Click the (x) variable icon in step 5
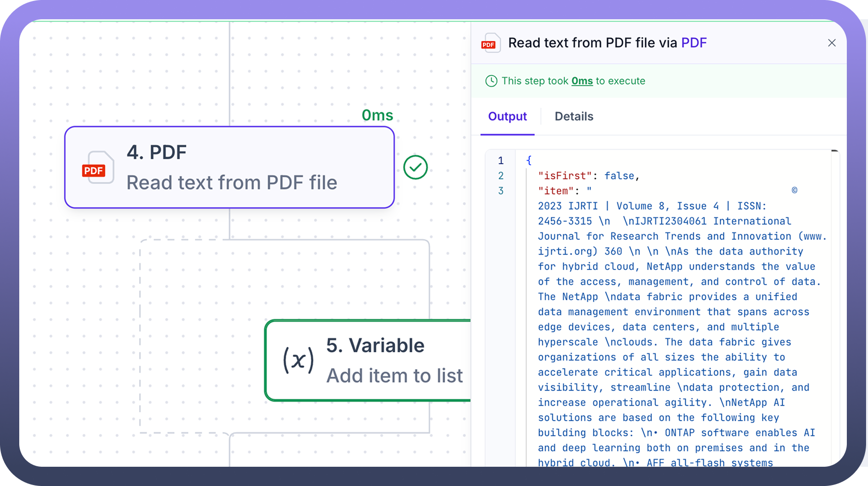This screenshot has height=486, width=868. (x=298, y=360)
